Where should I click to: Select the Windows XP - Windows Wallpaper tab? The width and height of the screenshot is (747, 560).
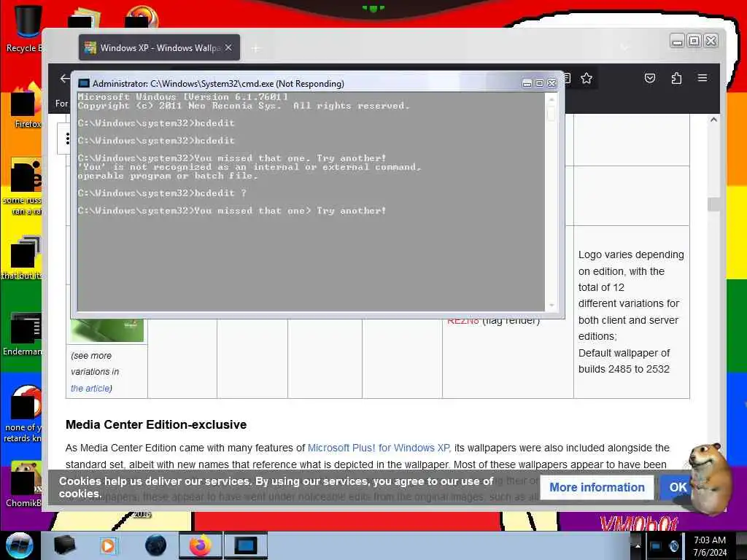pos(159,47)
